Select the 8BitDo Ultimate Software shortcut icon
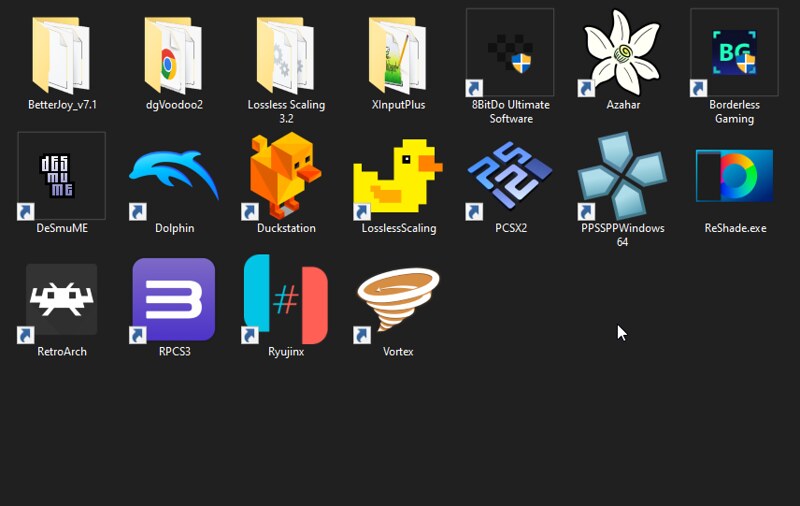 pos(510,52)
